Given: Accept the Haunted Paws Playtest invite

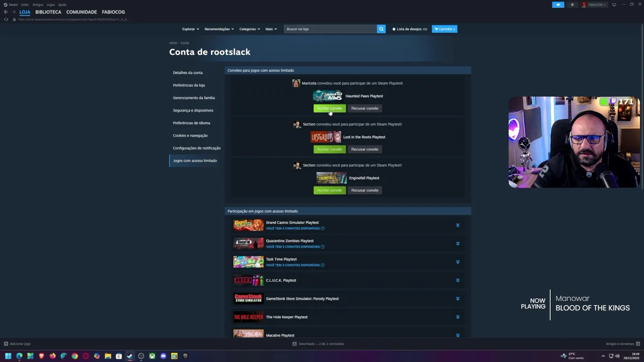Looking at the screenshot, I should [330, 108].
